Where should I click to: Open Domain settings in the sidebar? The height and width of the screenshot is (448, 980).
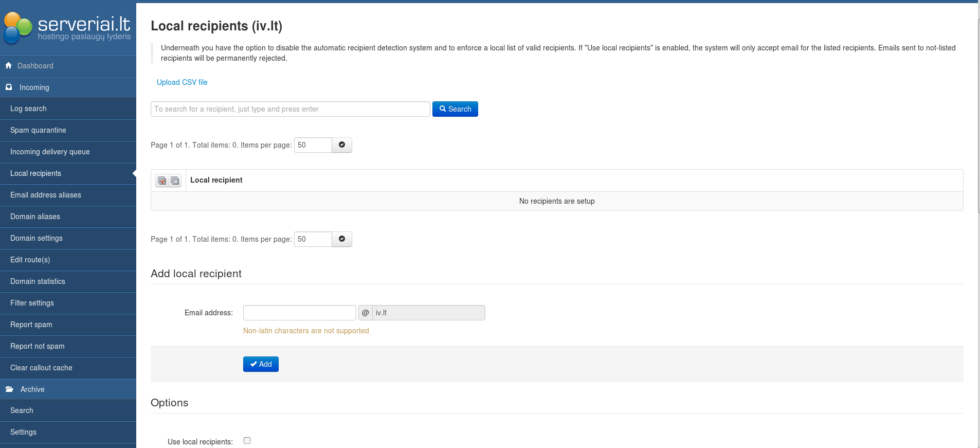pyautogui.click(x=37, y=238)
